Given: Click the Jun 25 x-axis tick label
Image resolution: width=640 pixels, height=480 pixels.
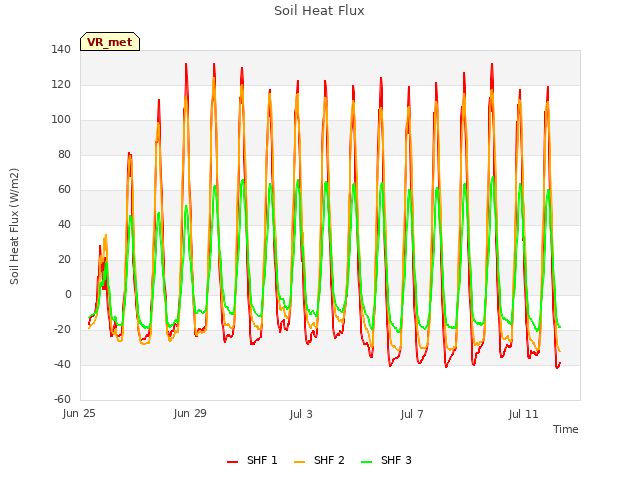Looking at the screenshot, I should [79, 413].
